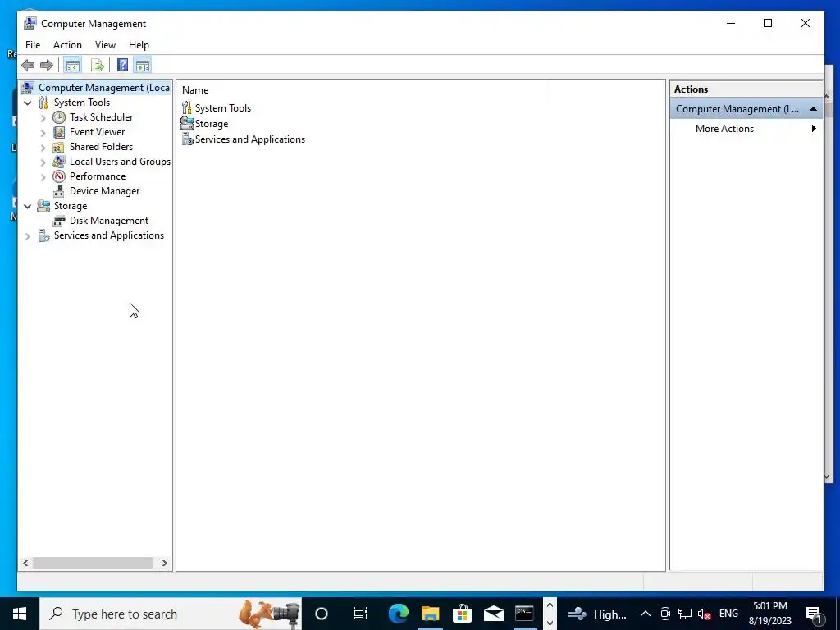
Task: Click tree pane horizontal scrollbar thumb
Action: click(93, 563)
